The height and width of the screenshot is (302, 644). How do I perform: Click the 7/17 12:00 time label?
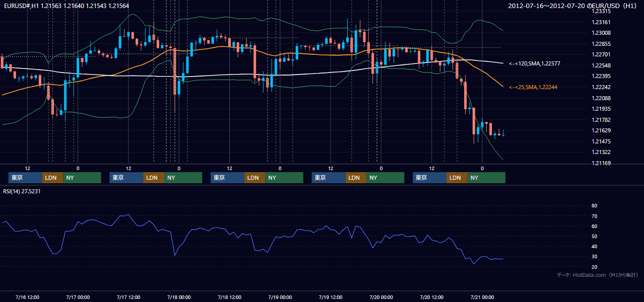point(128,297)
